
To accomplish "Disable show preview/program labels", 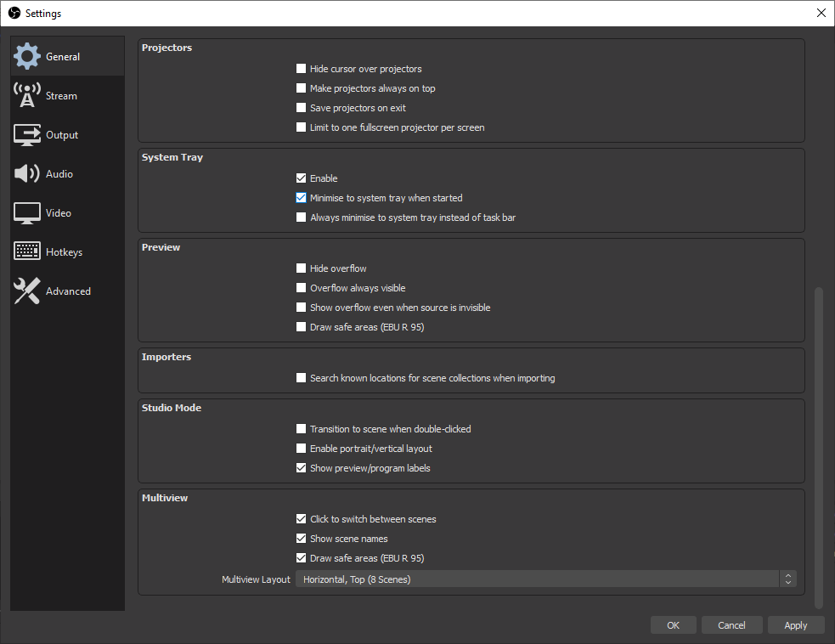I will click(x=301, y=468).
